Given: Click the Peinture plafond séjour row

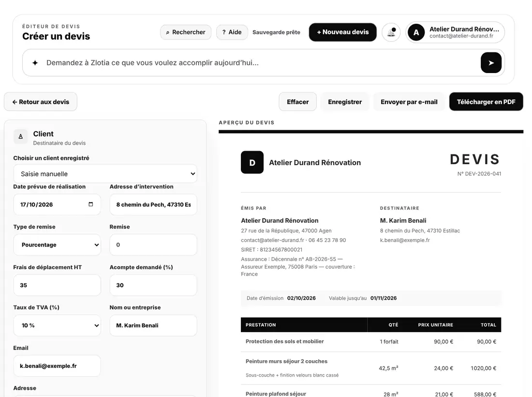Looking at the screenshot, I should coord(371,391).
